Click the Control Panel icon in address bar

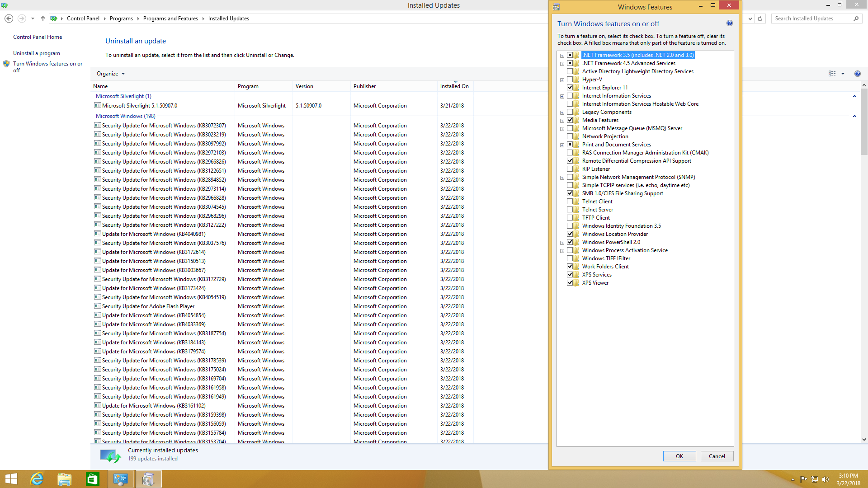[x=54, y=19]
